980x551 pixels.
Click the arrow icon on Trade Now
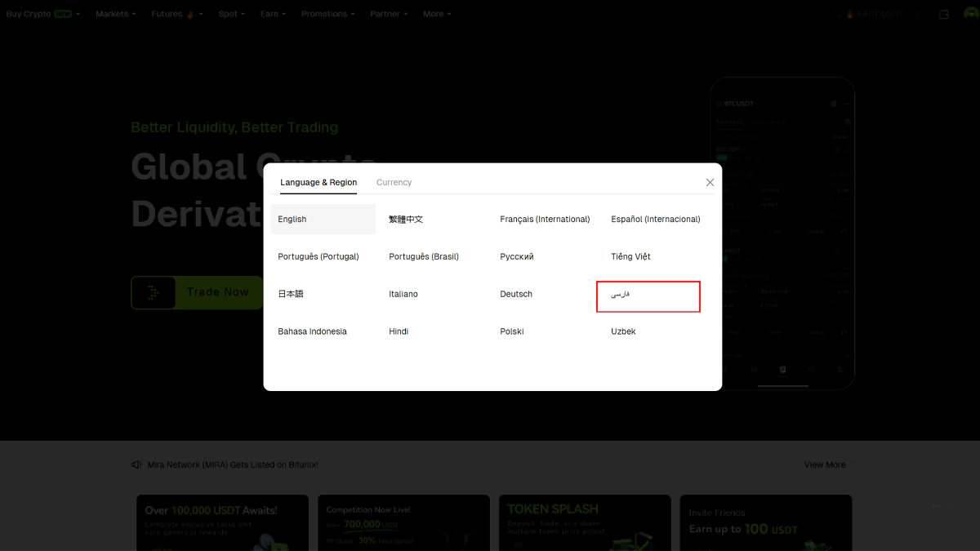pos(154,292)
